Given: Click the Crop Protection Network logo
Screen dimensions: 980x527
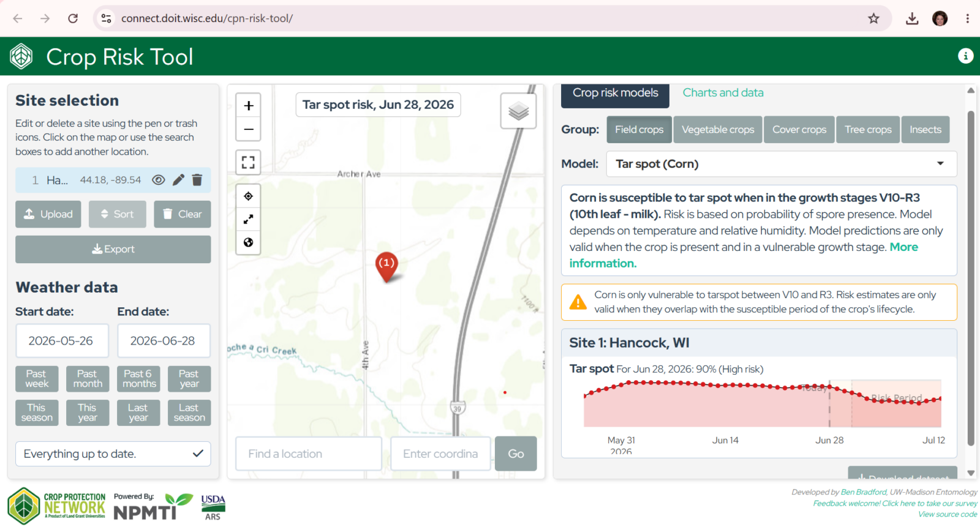Looking at the screenshot, I should (56, 506).
